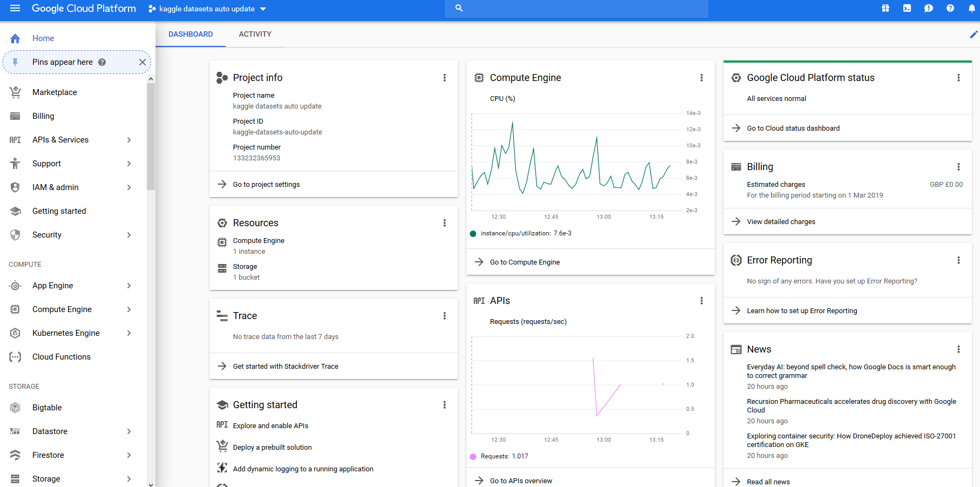980x487 pixels.
Task: Click the search bar at the top
Action: [x=576, y=8]
